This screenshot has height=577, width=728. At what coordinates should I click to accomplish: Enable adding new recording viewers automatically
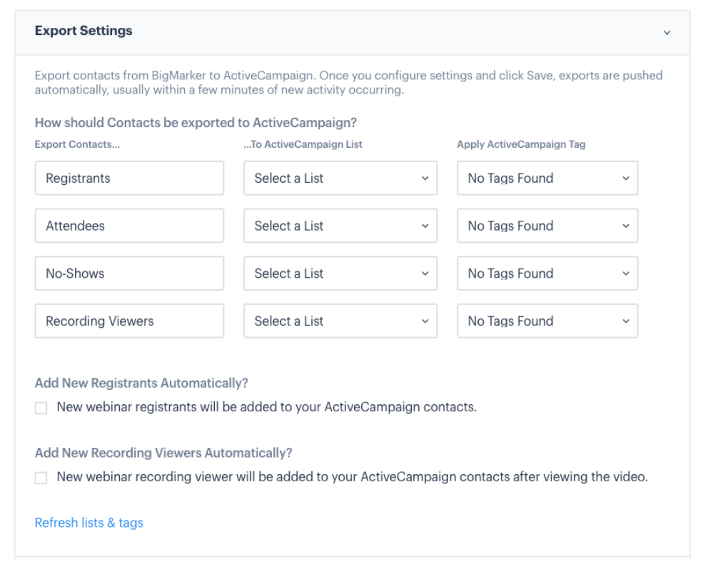(41, 478)
